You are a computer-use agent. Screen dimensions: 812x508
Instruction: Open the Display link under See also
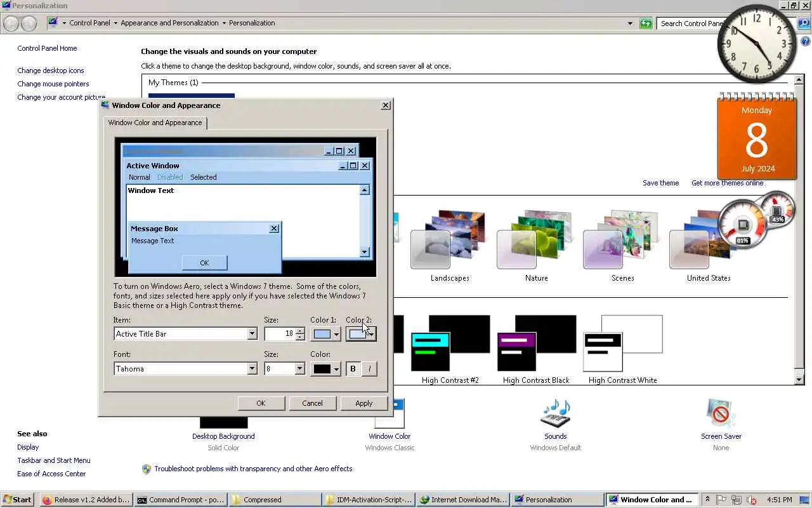tap(28, 447)
